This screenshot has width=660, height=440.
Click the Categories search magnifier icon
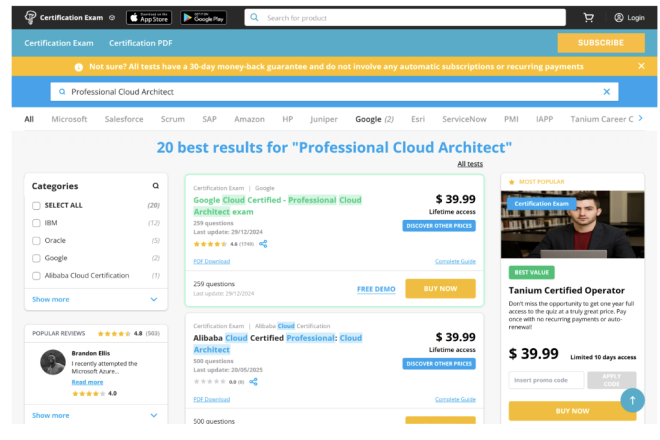coord(156,186)
